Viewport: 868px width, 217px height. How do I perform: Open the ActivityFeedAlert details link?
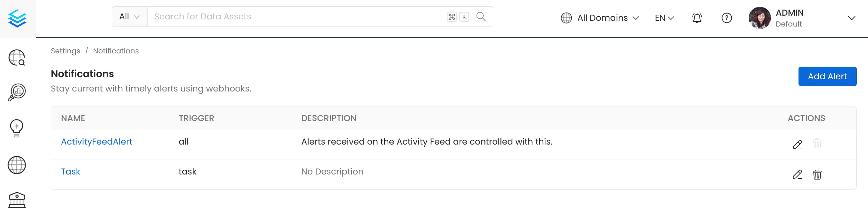96,141
